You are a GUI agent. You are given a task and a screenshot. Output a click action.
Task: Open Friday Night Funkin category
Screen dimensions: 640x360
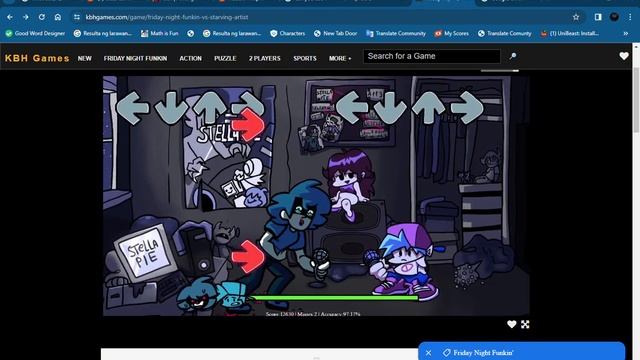(x=135, y=58)
